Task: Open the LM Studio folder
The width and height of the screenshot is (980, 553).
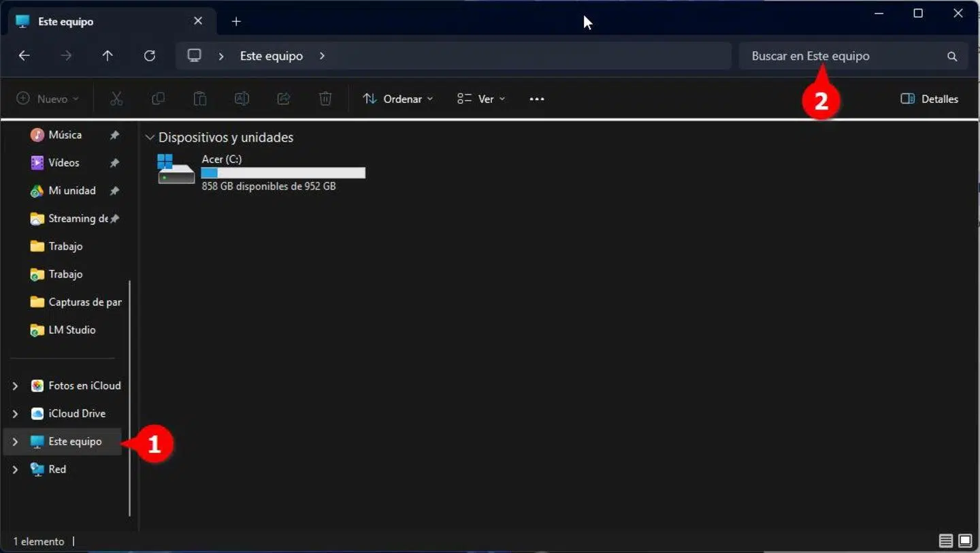Action: click(x=71, y=330)
